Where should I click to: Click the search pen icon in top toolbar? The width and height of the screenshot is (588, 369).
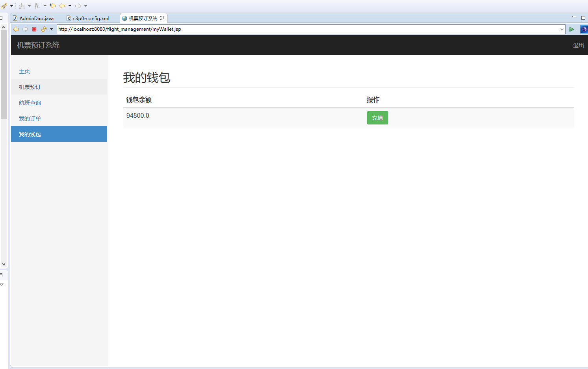point(4,6)
